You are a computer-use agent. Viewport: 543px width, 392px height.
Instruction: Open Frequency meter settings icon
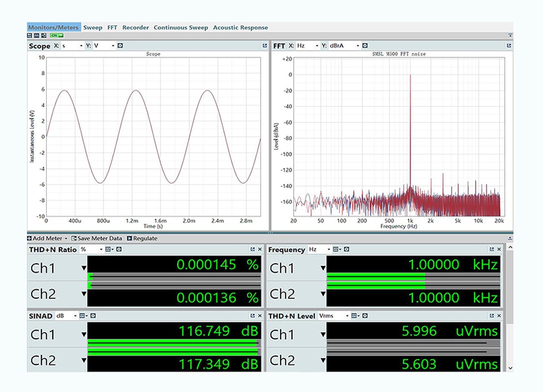coord(347,249)
